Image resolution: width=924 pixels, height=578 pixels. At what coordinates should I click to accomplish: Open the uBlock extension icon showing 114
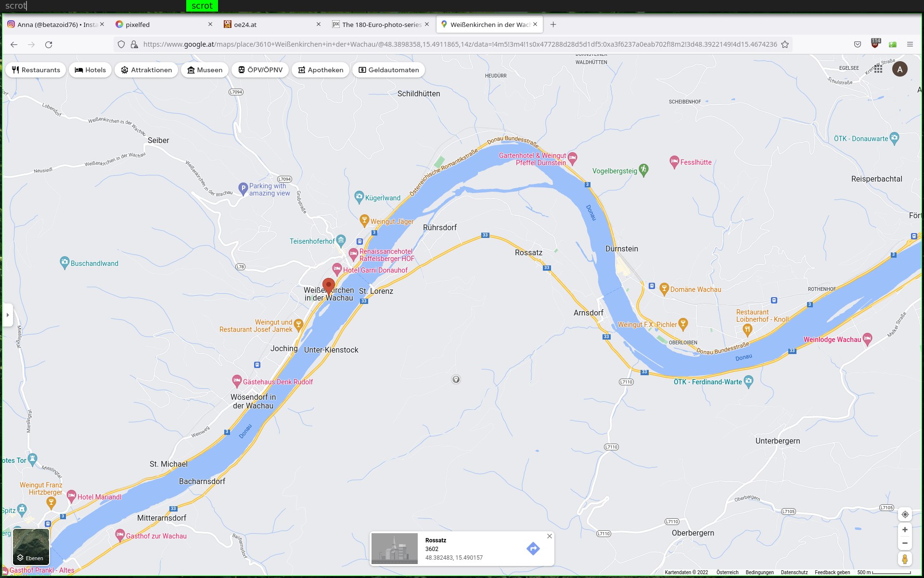875,44
